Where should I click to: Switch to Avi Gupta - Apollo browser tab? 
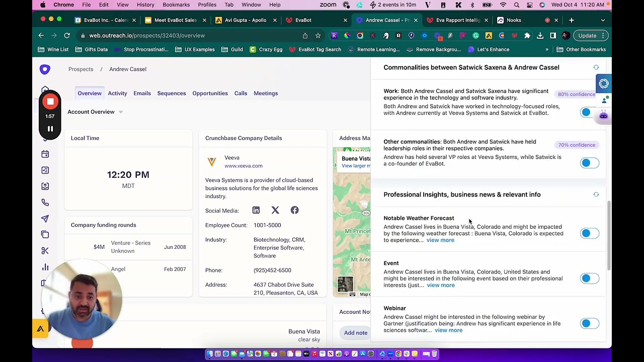[x=245, y=20]
